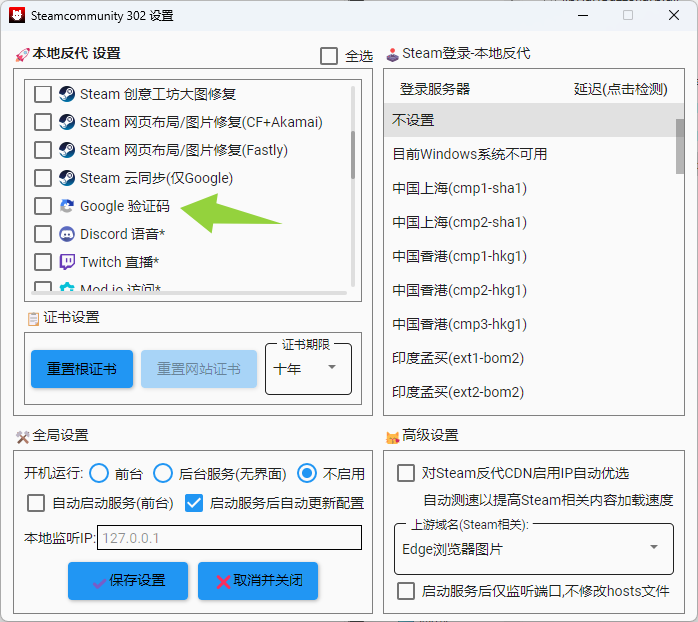
Task: Click the Steam icon beside 网页布局/图片修复(CF+Akamai)
Action: pos(67,122)
